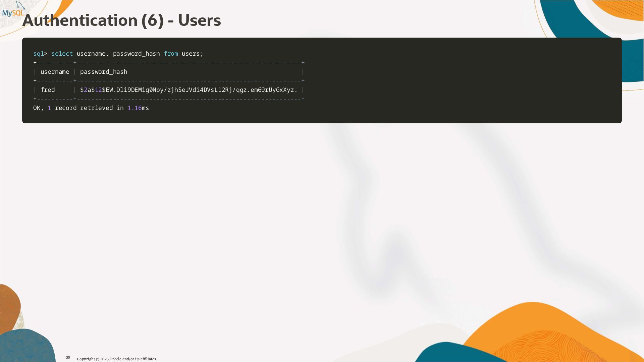Click the password_hash column header
Viewport: 644px width, 362px height.
tap(104, 72)
